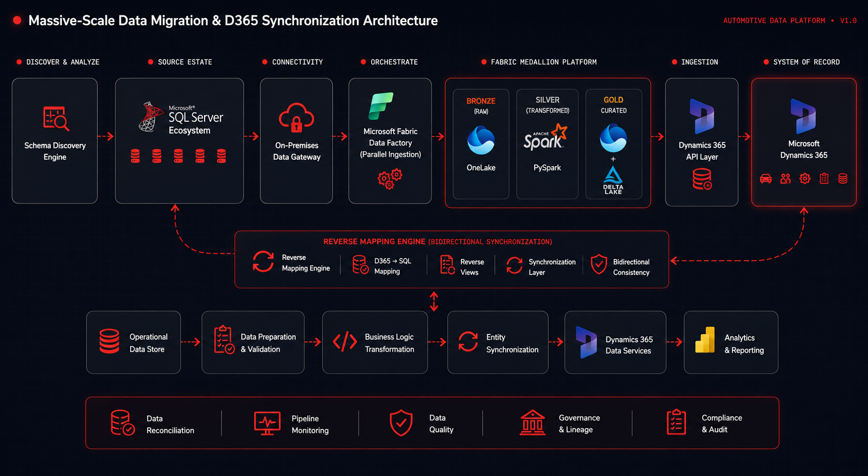This screenshot has height=476, width=868.
Task: Click the Business Logic code brackets icon
Action: tap(345, 341)
